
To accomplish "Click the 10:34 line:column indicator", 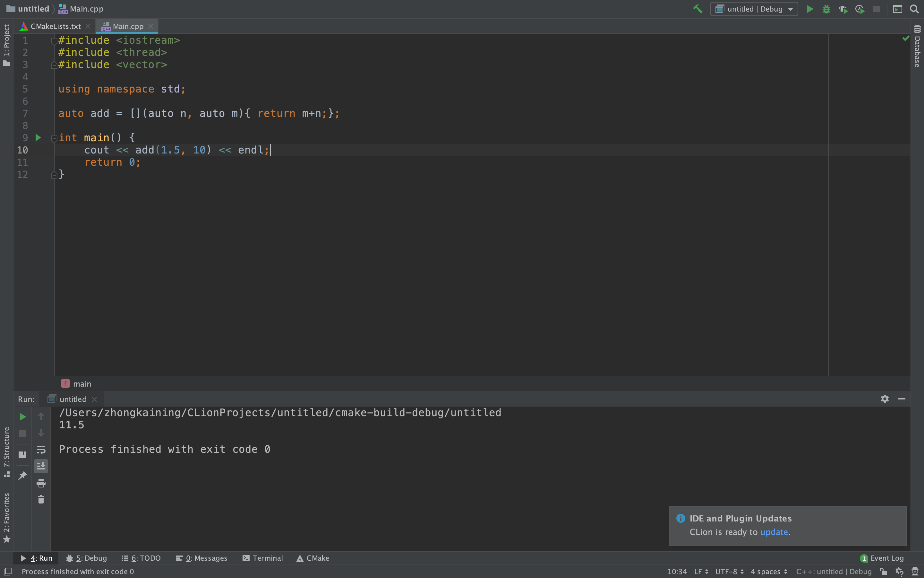I will click(x=677, y=571).
